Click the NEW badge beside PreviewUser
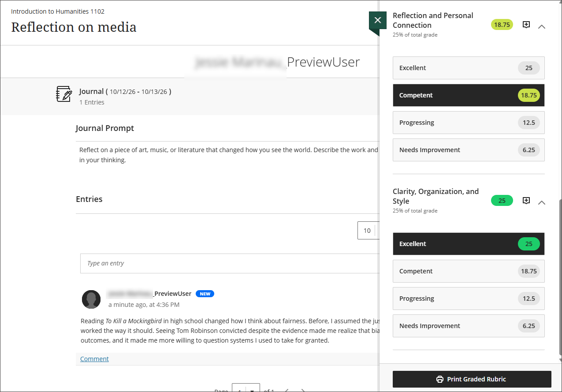This screenshot has height=392, width=562. click(205, 294)
